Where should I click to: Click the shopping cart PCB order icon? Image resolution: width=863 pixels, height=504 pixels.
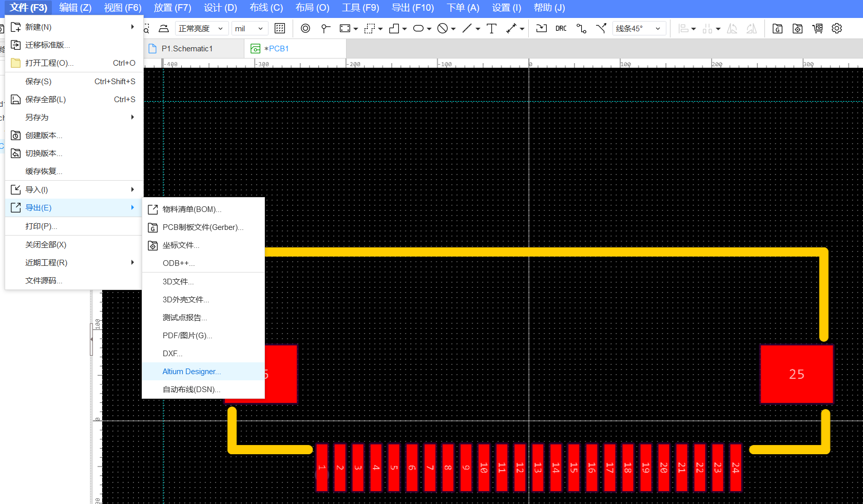click(x=817, y=29)
